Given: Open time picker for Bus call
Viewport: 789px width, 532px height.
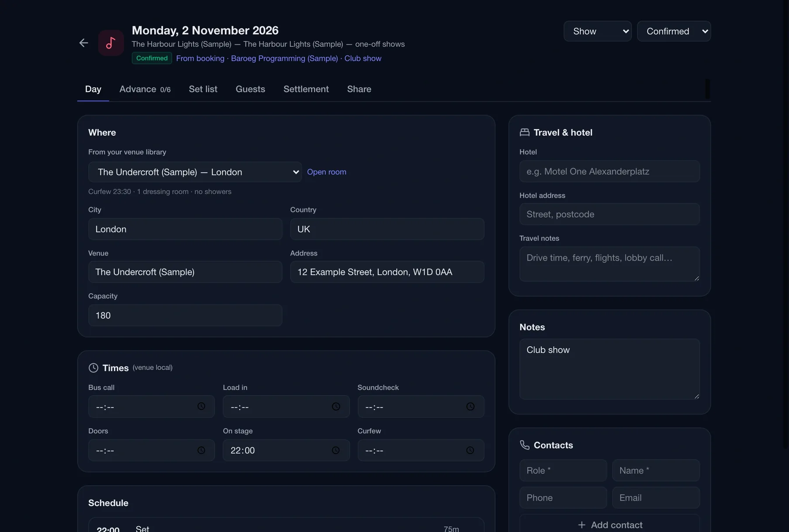Looking at the screenshot, I should tap(201, 407).
